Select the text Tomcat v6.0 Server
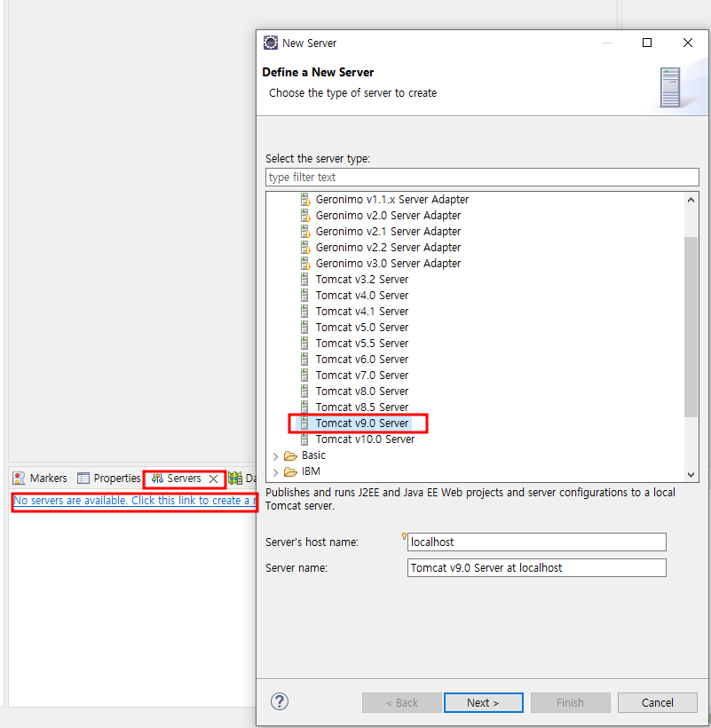The width and height of the screenshot is (711, 728). (362, 360)
